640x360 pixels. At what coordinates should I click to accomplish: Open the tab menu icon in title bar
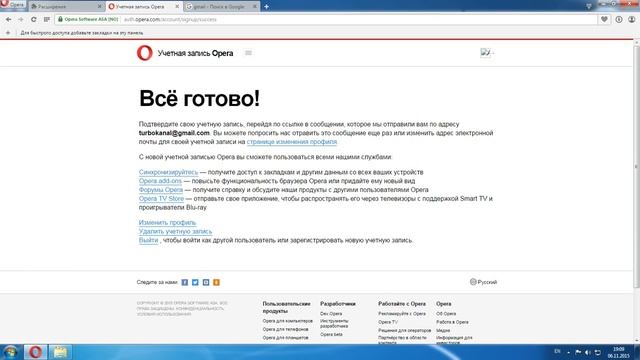click(x=588, y=6)
